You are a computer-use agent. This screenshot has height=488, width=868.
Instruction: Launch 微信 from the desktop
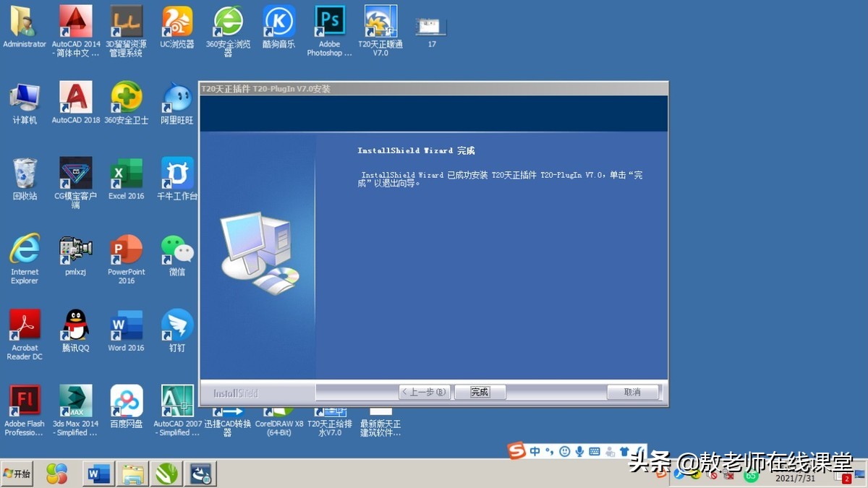pyautogui.click(x=176, y=249)
